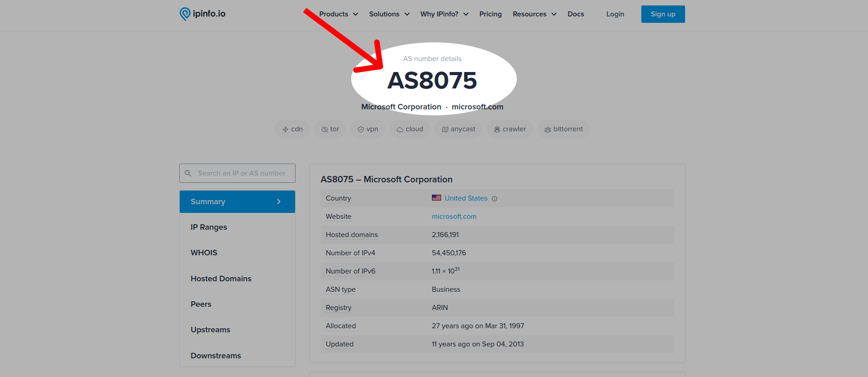Screen dimensions: 868x377
Task: Click the search magnifier icon
Action: pos(188,173)
